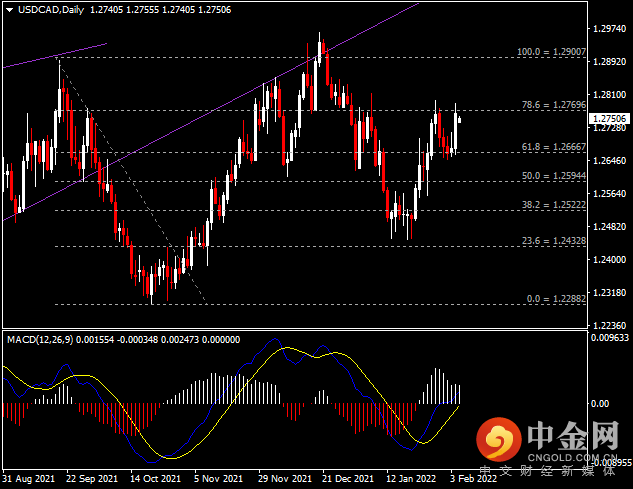Click date label 3 Feb 2022
The height and width of the screenshot is (489, 633).
(474, 479)
